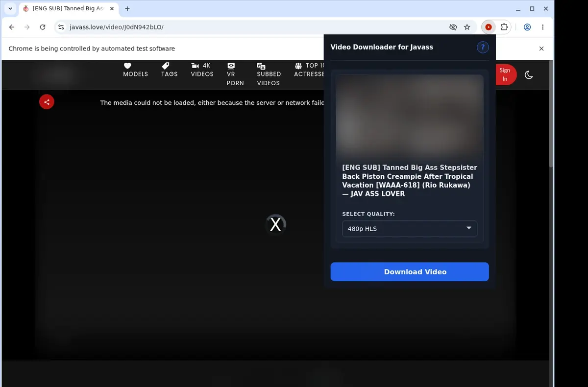Open the MODELS menu item
This screenshot has height=387, width=588.
(136, 70)
